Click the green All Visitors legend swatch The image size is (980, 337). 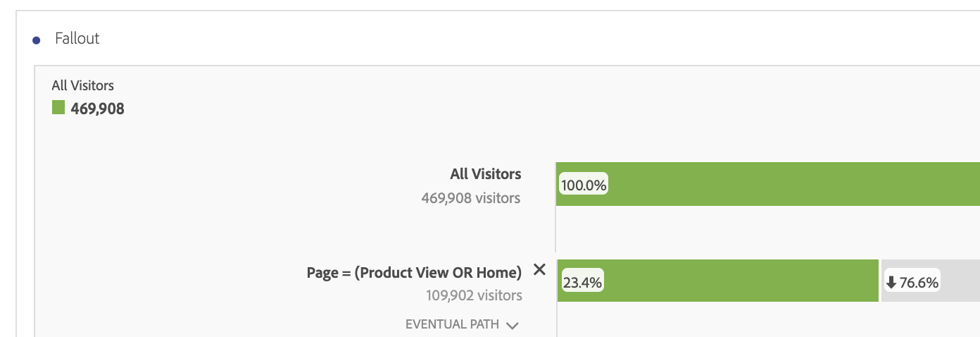coord(58,108)
